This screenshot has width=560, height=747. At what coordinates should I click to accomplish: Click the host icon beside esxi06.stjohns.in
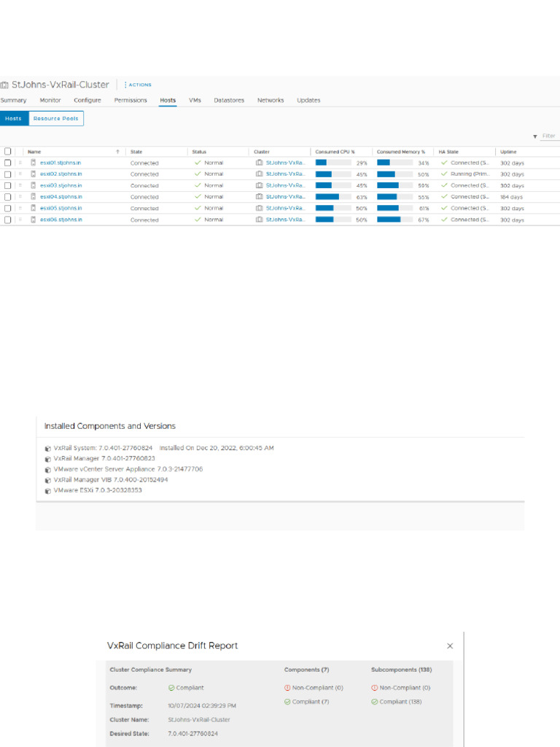(34, 220)
